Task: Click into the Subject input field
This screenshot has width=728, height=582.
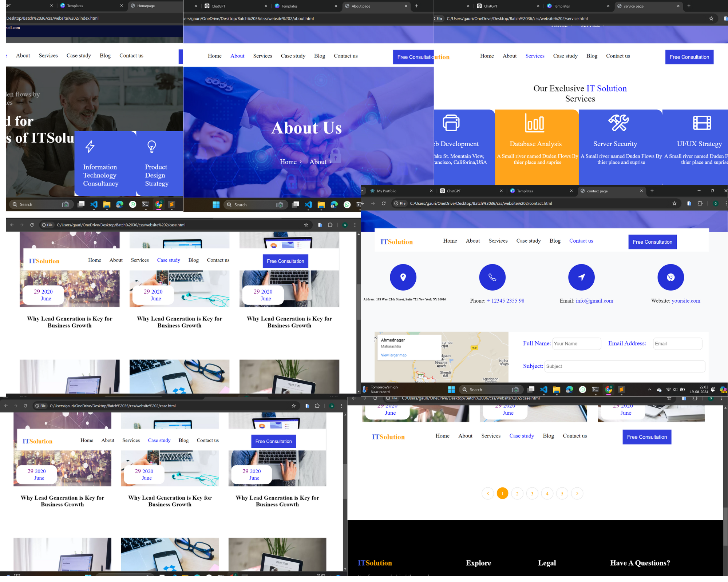Action: click(x=625, y=366)
